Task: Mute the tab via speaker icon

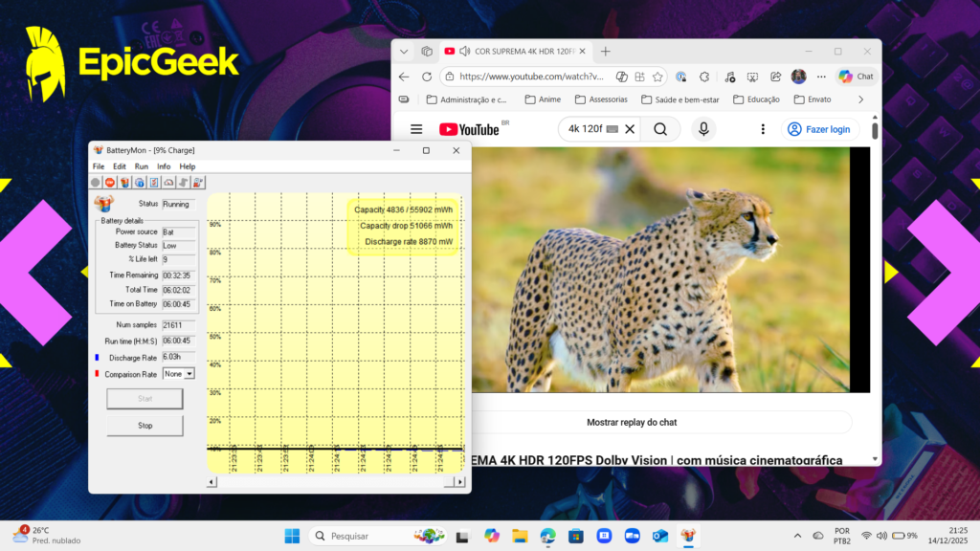Action: click(x=465, y=51)
